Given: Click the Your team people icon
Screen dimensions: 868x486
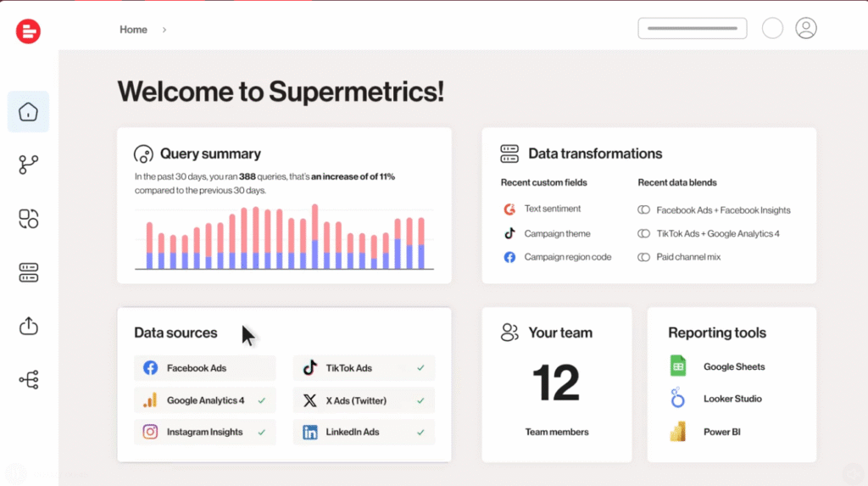Looking at the screenshot, I should [x=509, y=332].
